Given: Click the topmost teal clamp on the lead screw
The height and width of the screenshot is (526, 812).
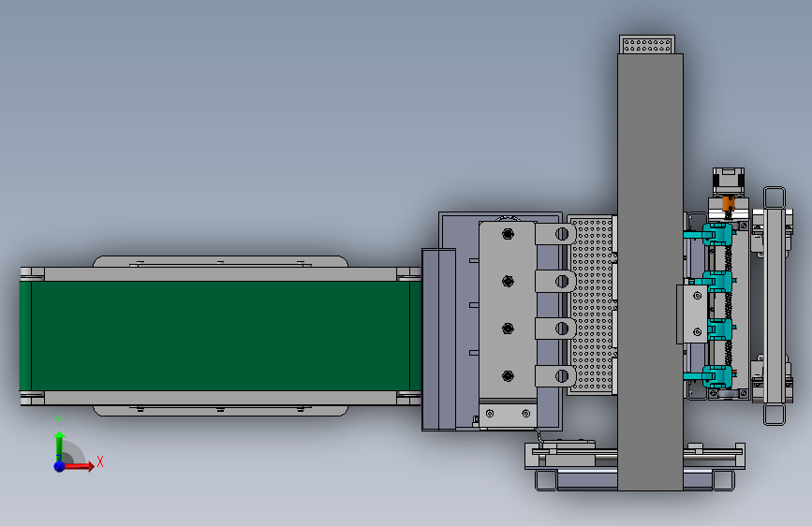Looking at the screenshot, I should click(x=717, y=234).
